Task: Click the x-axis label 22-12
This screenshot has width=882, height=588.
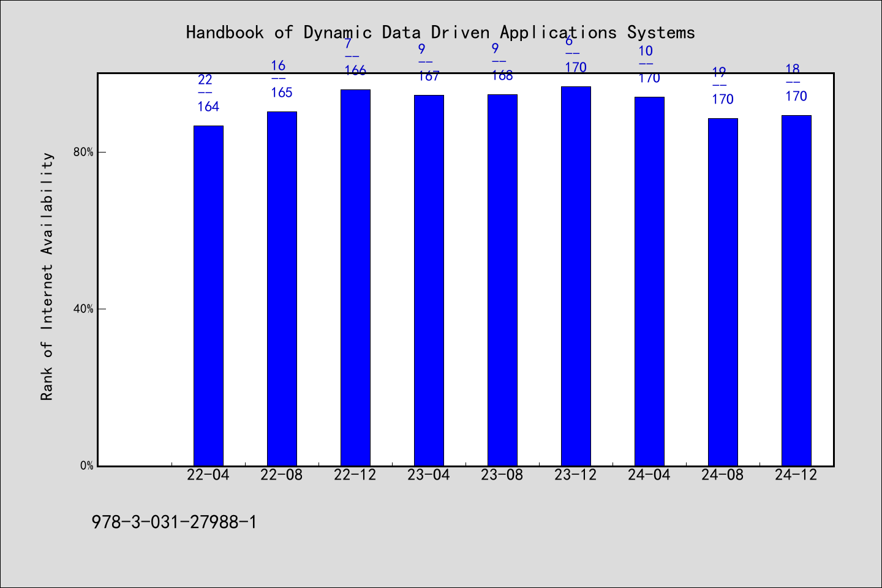Action: coord(355,475)
